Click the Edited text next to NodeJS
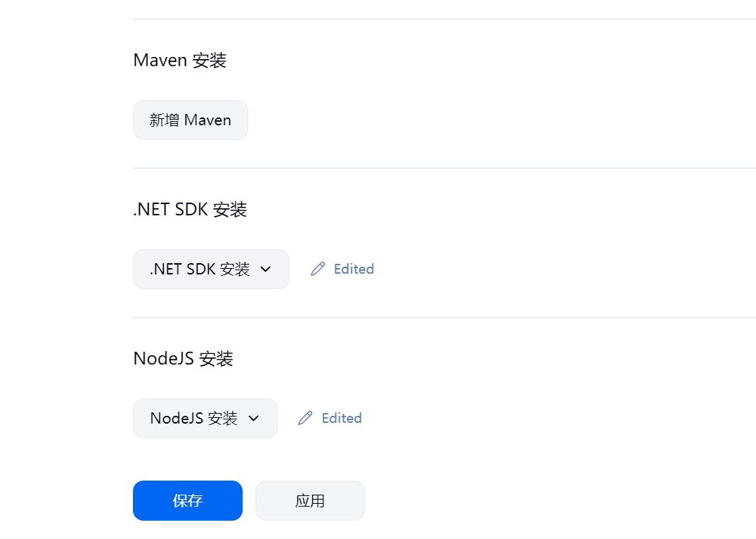756x539 pixels. [342, 418]
